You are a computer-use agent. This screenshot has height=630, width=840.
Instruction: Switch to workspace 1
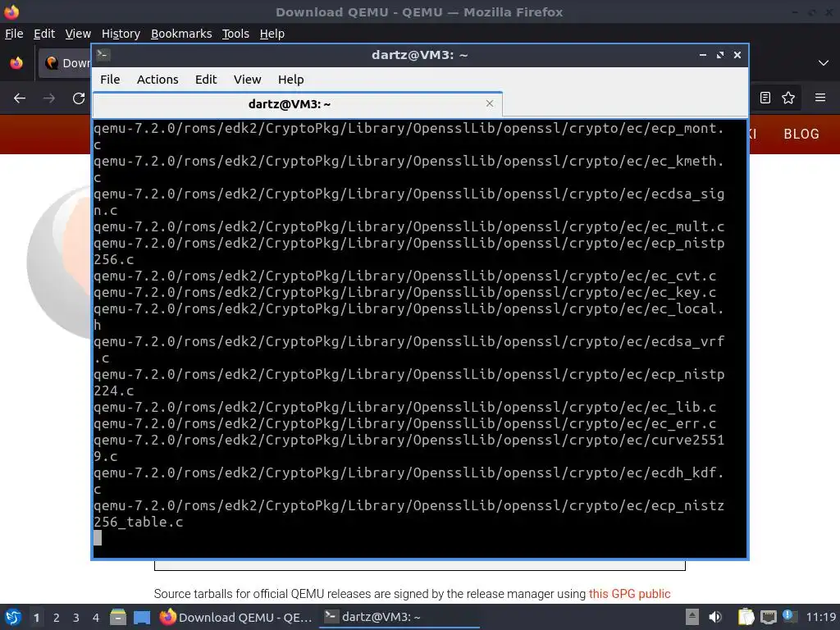click(36, 618)
